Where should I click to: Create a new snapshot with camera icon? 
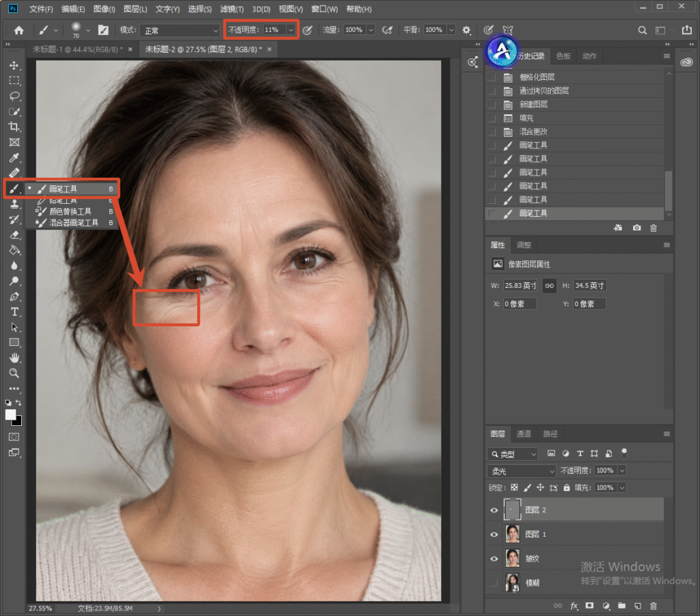[636, 228]
